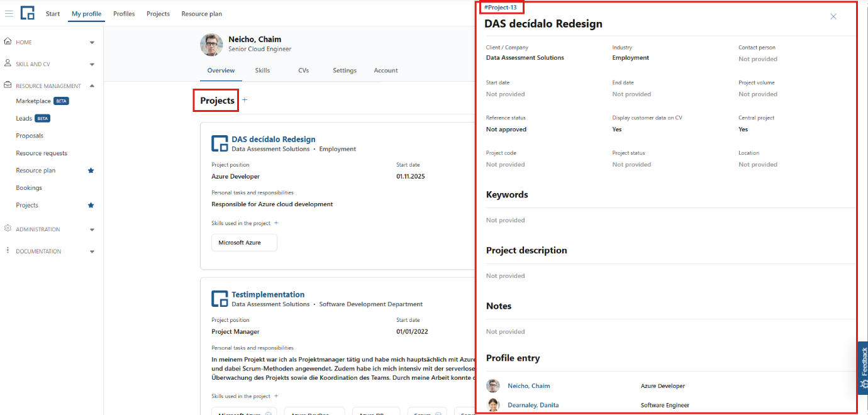Click the RESOURCE MANAGEMENT briefcase icon

tap(8, 85)
